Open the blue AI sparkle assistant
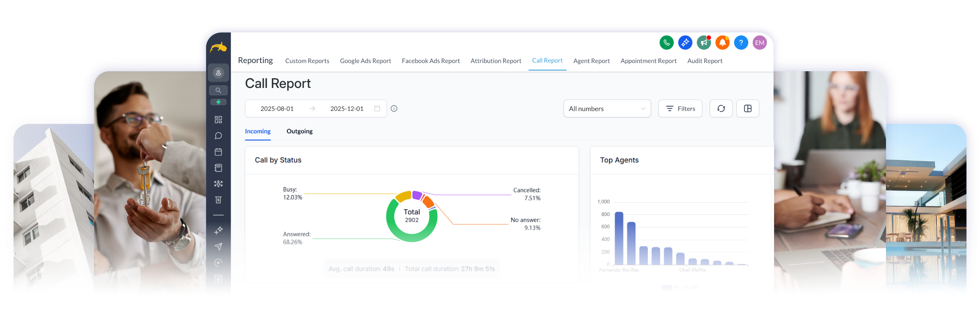This screenshot has height=317, width=980. point(685,43)
